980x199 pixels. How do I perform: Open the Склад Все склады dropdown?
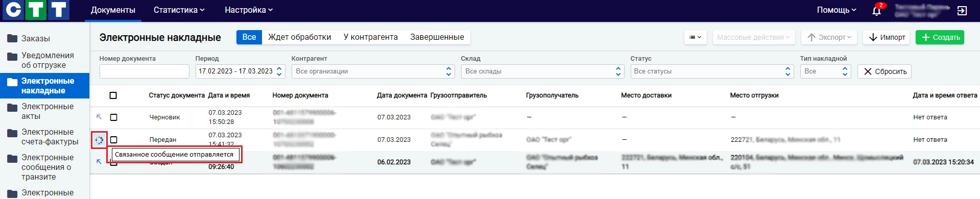coord(543,71)
